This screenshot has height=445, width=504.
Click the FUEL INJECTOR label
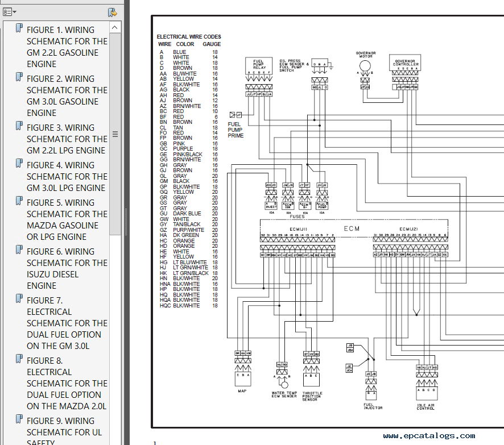click(x=373, y=406)
